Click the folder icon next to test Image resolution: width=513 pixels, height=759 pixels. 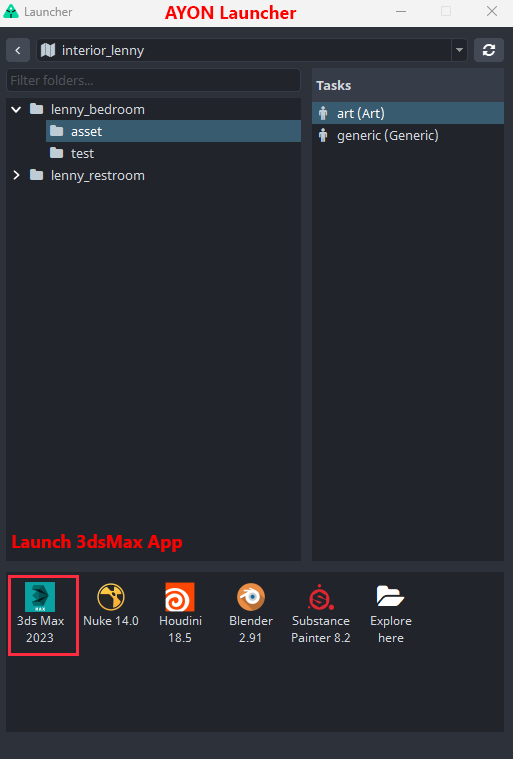tap(57, 153)
